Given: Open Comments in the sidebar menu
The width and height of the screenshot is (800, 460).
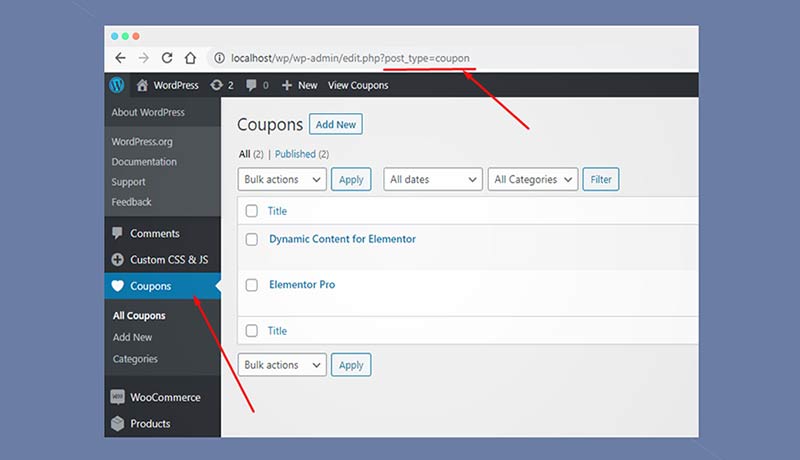Looking at the screenshot, I should tap(154, 233).
